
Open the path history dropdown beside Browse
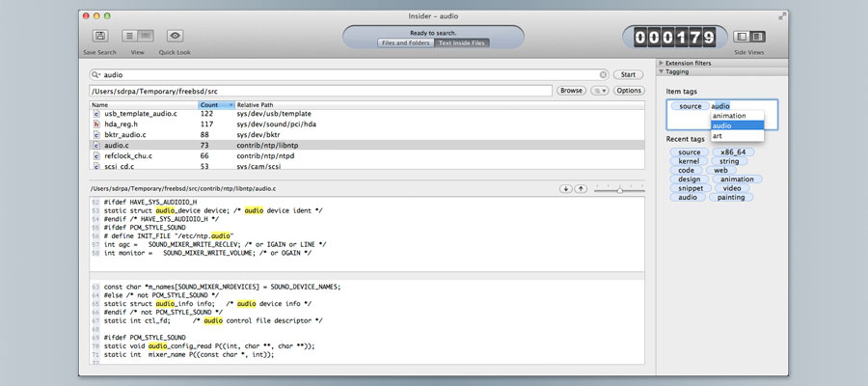click(599, 91)
